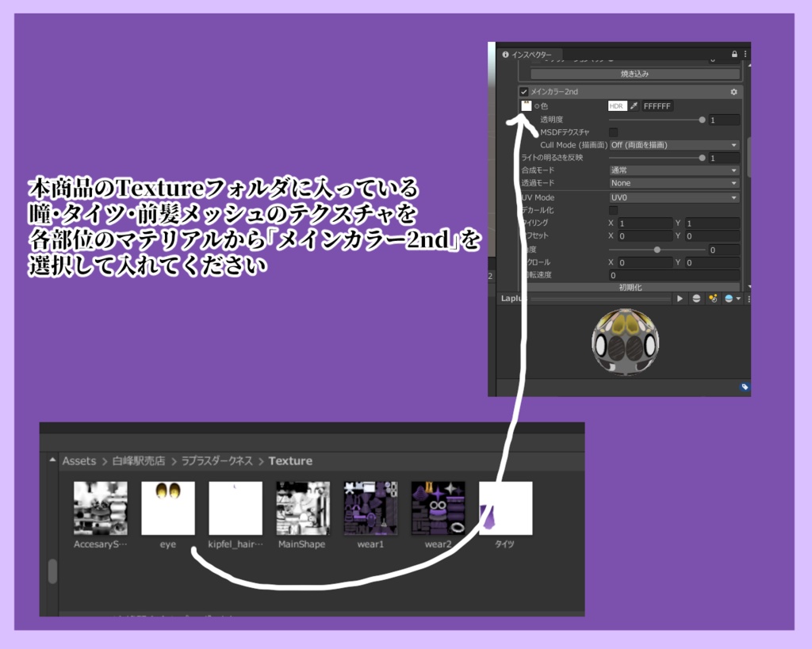Open the preview skybox sphere dropdown
This screenshot has width=812, height=649.
(x=732, y=299)
